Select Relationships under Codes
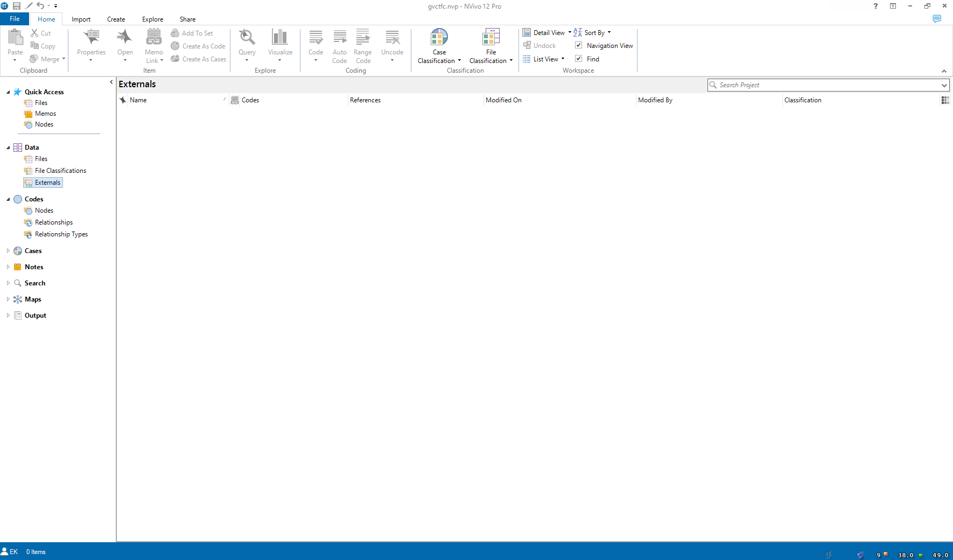The width and height of the screenshot is (953, 560). click(53, 222)
